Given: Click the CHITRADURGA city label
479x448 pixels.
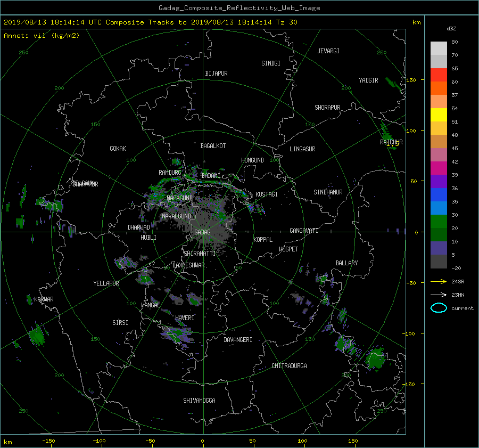Looking at the screenshot, I should pos(289,366).
